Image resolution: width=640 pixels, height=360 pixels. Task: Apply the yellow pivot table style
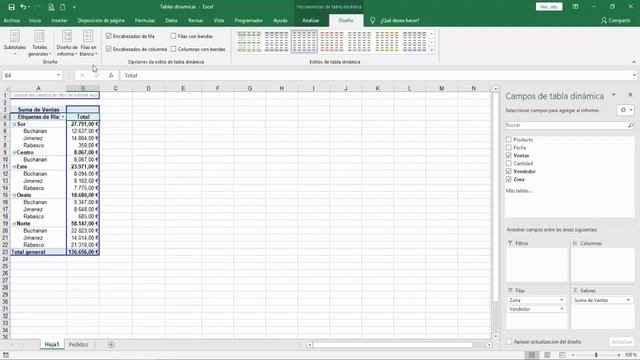coord(387,42)
